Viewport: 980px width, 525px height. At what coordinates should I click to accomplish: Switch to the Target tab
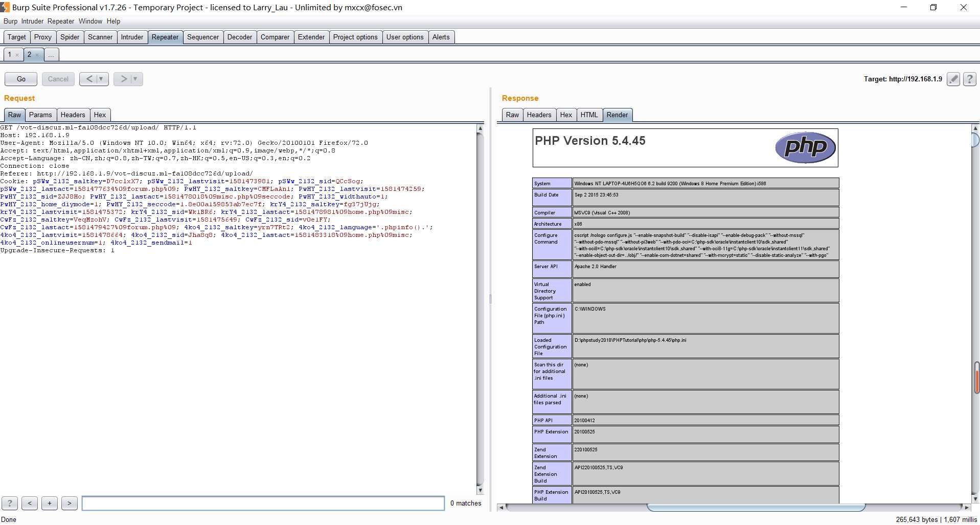tap(16, 37)
